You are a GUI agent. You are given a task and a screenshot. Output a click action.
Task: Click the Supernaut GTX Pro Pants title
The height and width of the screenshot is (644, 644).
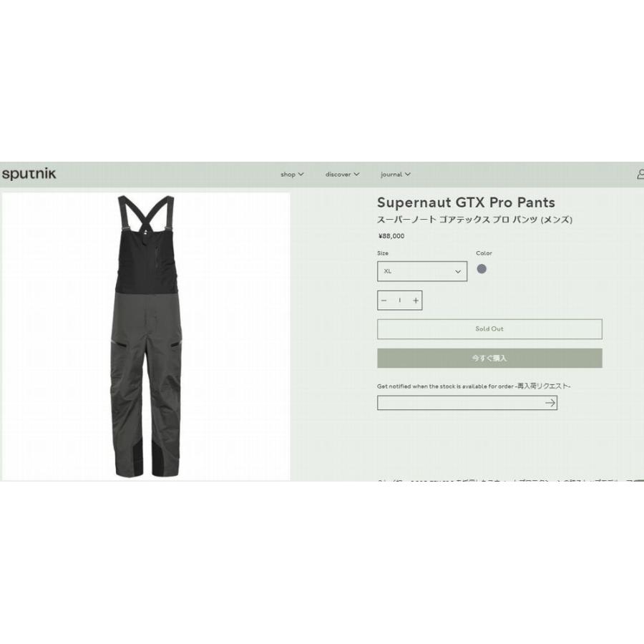coord(466,203)
